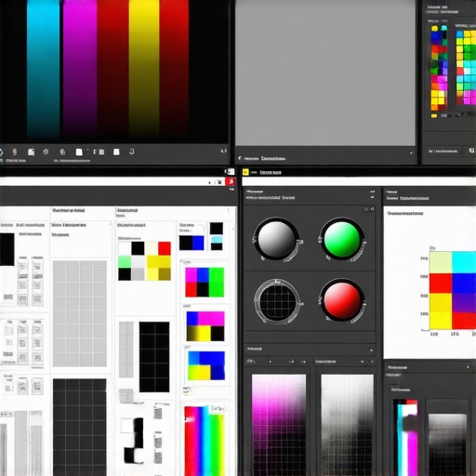Image resolution: width=476 pixels, height=476 pixels.
Task: Click inside the grayscale gradient grid panel next to magenta
Action: (x=347, y=425)
